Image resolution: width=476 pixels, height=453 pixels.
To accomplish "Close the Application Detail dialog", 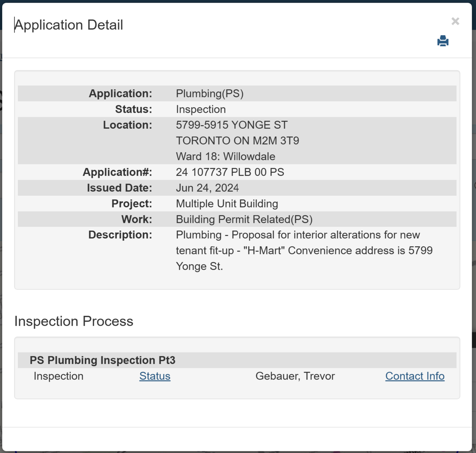I will point(455,21).
